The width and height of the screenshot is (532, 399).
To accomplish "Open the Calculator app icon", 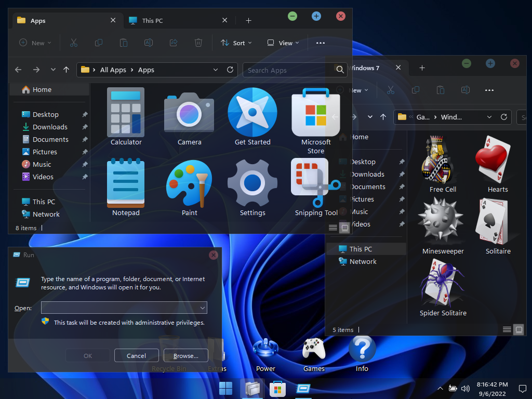I will click(126, 112).
